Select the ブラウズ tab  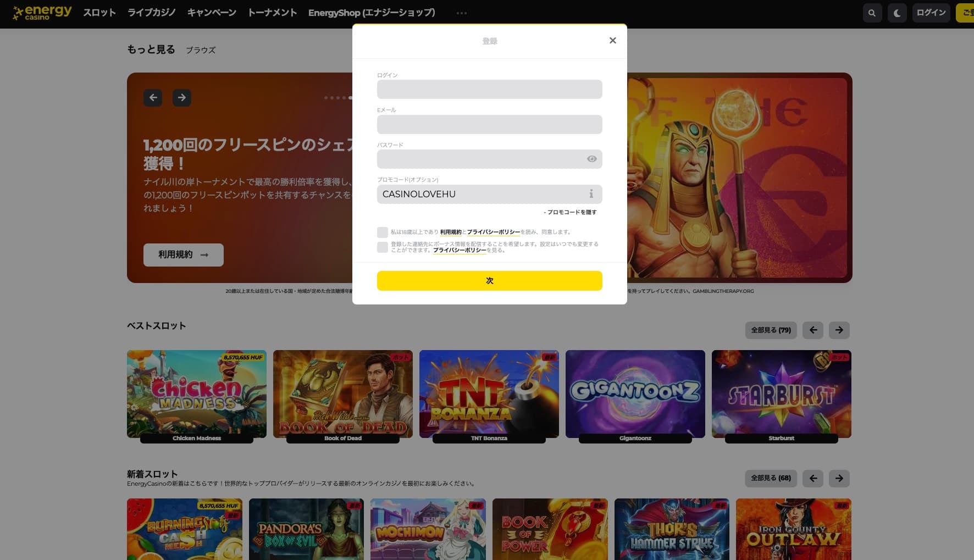[201, 50]
